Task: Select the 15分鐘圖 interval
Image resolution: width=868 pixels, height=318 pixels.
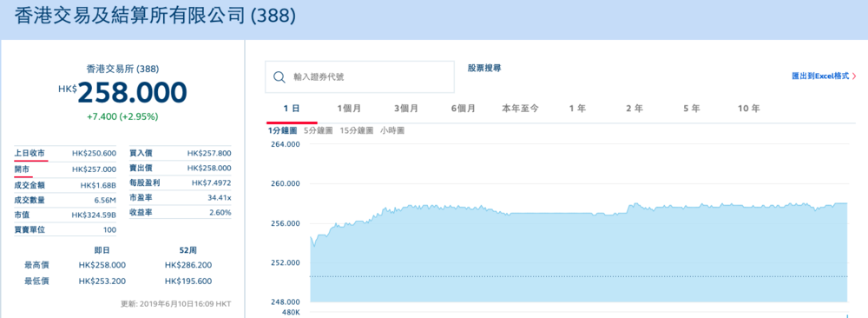Action: (x=357, y=130)
